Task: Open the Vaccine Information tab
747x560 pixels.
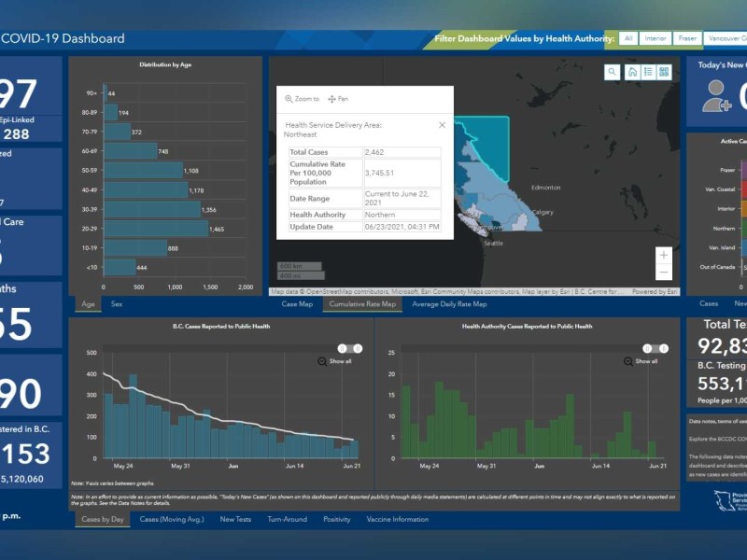Action: click(398, 519)
